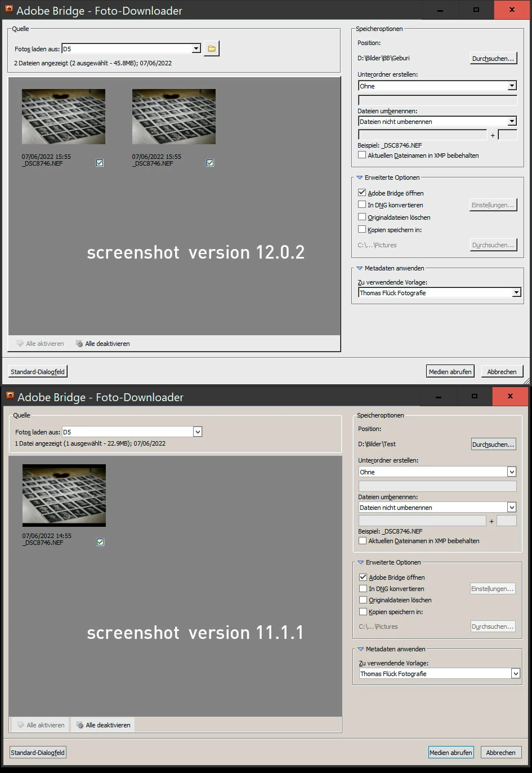
Task: Select the photo thumbnail in version 11.1.1 window
Action: [x=64, y=495]
